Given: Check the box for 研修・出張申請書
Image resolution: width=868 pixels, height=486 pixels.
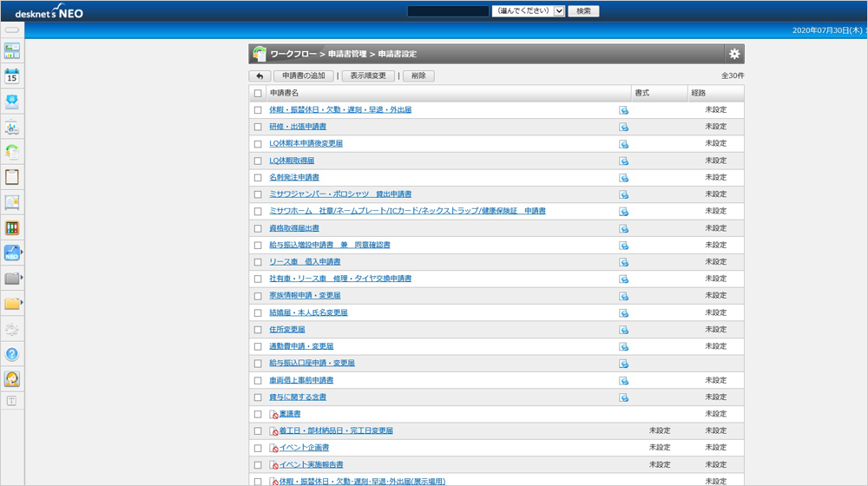Looking at the screenshot, I should coord(258,127).
